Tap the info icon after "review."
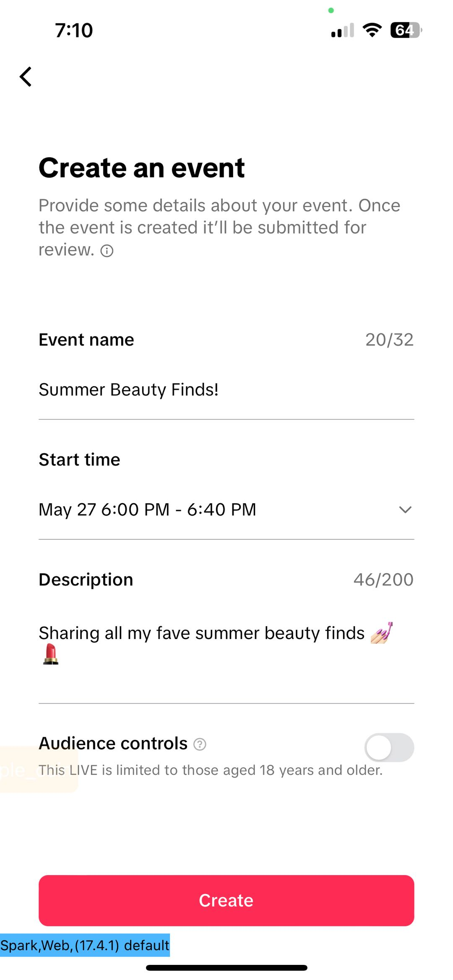The height and width of the screenshot is (980, 453). 107,251
